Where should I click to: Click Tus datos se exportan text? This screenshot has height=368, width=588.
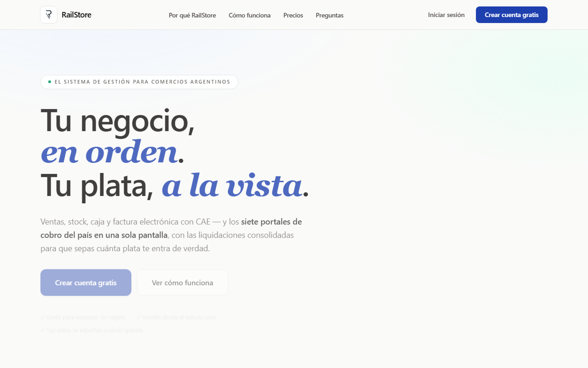(92, 330)
